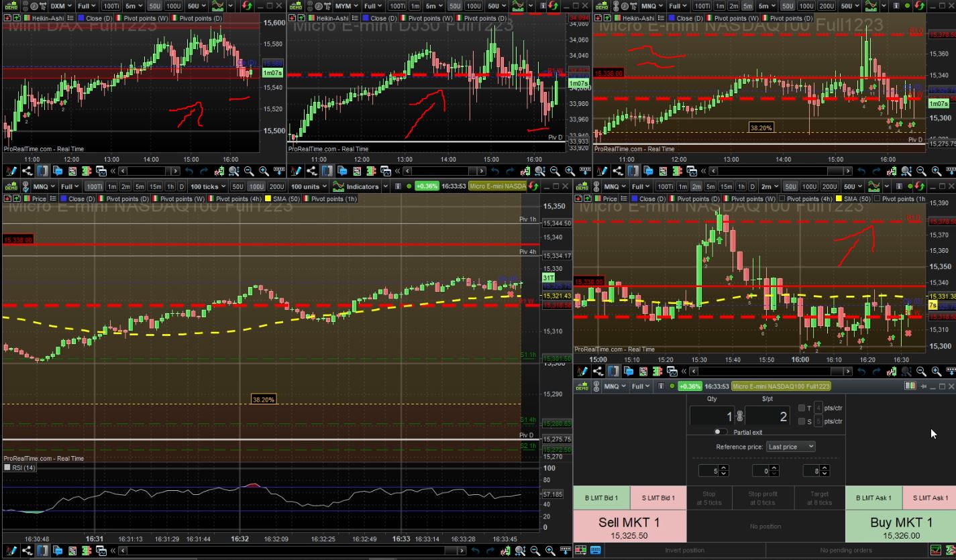Click the Qty input field

(x=712, y=416)
